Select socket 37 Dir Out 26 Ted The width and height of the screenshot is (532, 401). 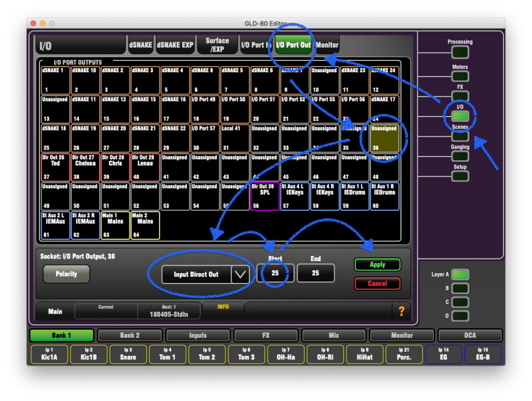point(55,167)
